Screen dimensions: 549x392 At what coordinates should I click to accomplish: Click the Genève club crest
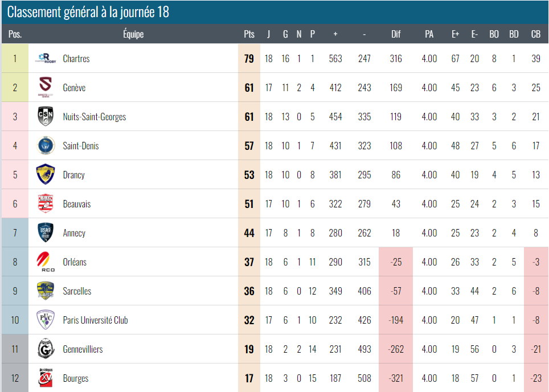[46, 87]
